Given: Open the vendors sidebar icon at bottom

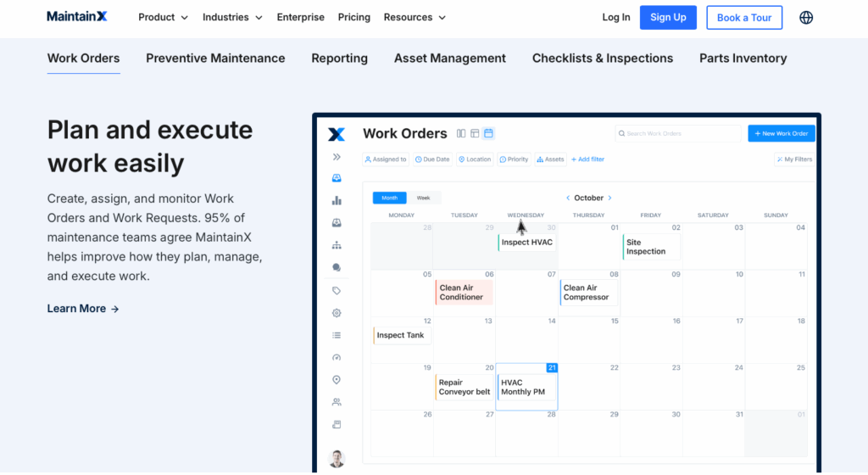Looking at the screenshot, I should click(337, 425).
